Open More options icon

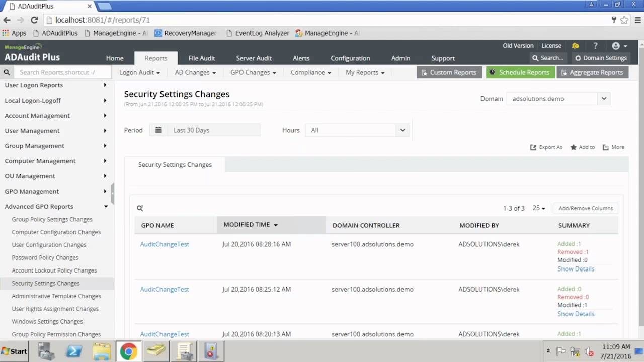(606, 147)
